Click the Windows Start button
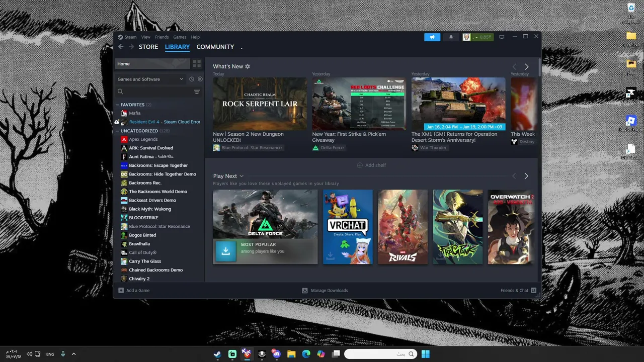 (x=425, y=354)
